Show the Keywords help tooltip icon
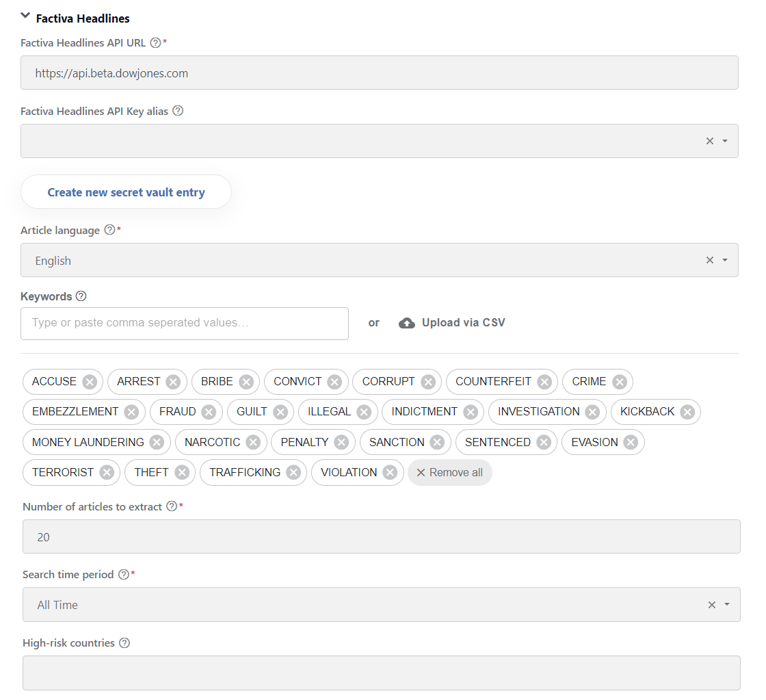The height and width of the screenshot is (700, 766). [x=81, y=296]
